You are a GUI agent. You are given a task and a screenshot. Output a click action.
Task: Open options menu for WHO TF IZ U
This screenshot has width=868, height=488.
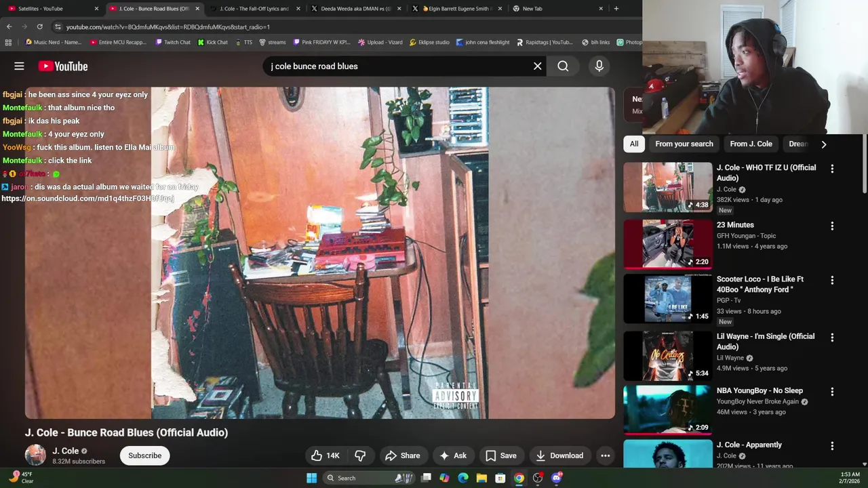(832, 169)
